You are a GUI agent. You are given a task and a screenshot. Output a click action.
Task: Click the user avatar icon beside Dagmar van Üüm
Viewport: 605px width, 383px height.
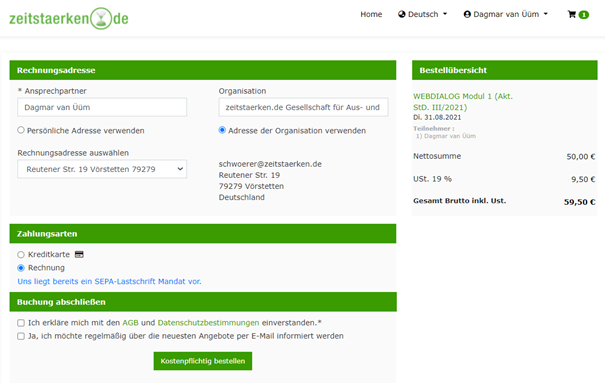pos(467,14)
